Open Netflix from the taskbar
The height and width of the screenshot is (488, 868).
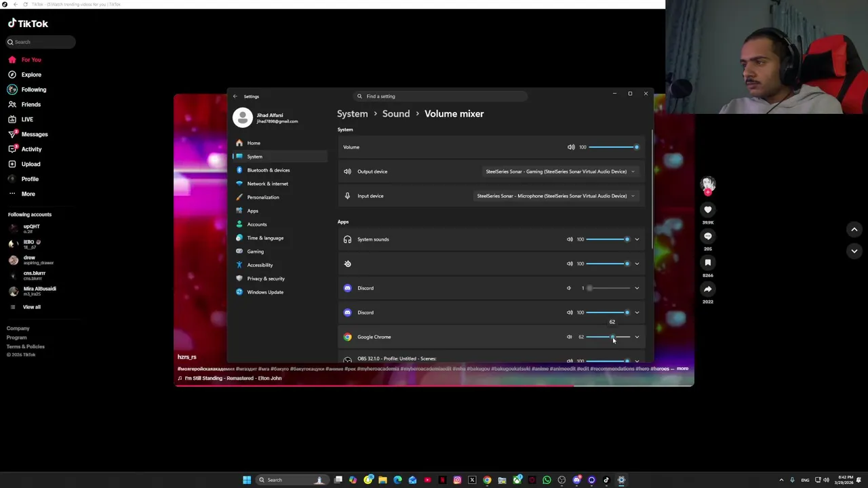pyautogui.click(x=442, y=480)
